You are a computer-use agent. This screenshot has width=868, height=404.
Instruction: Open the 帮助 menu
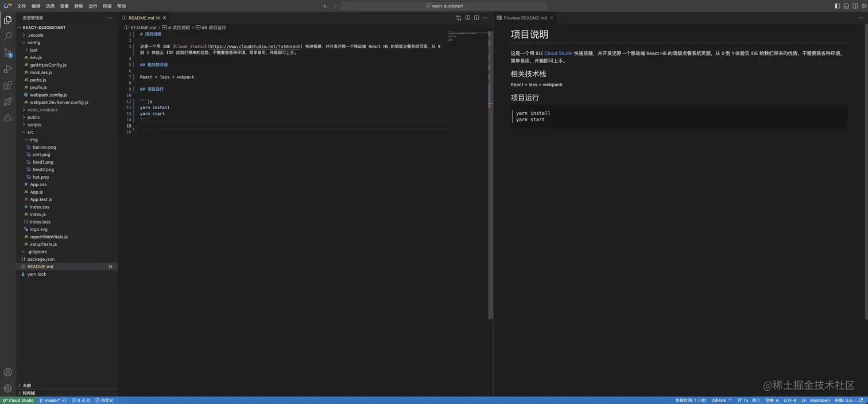tap(122, 6)
